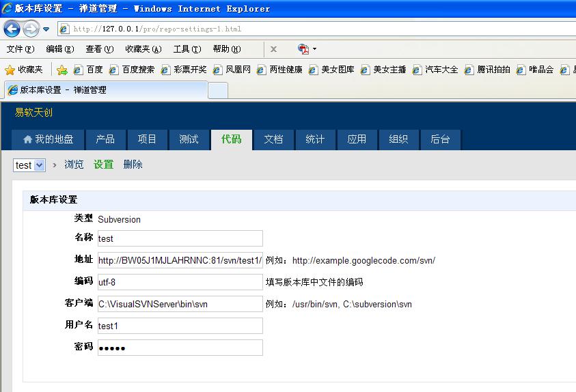Select the 版本库设置 - 禅道管理 browser tab
Viewport: 576px width, 392px height.
106,90
